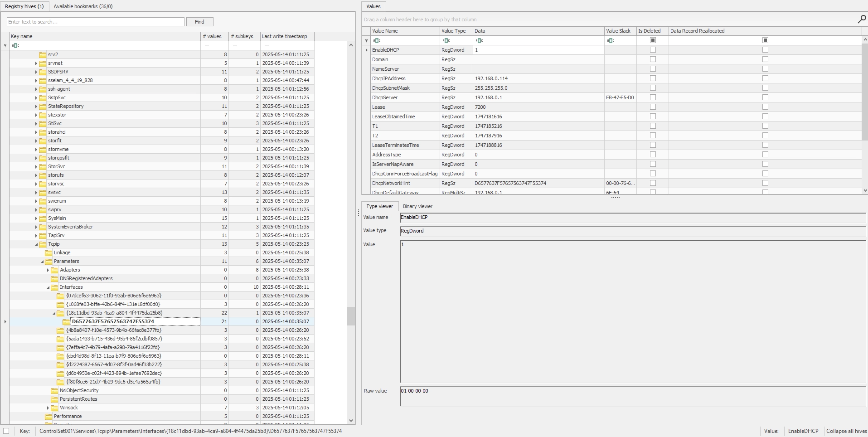Image resolution: width=868 pixels, height=437 pixels.
Task: Click the Interfaces folder icon
Action: [x=54, y=287]
